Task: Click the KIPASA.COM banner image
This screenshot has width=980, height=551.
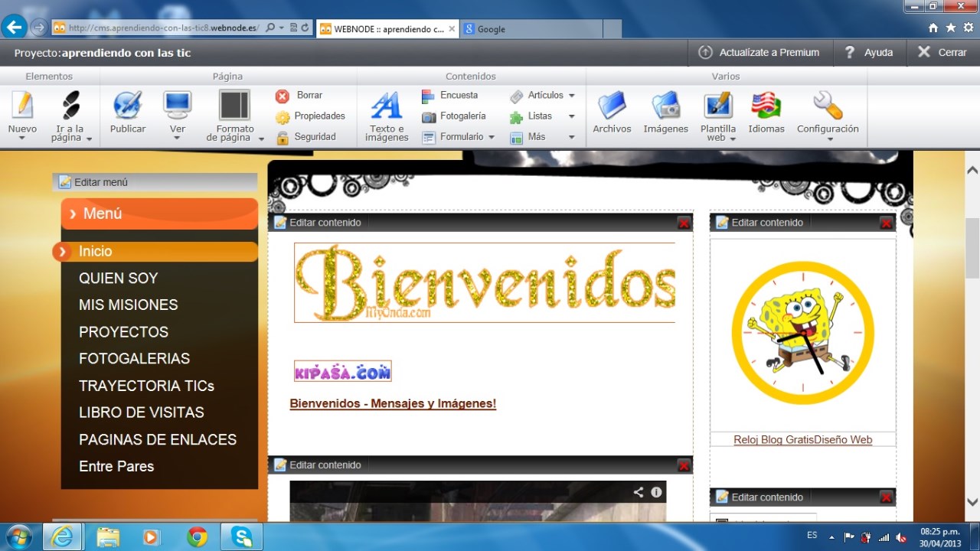Action: click(x=343, y=371)
